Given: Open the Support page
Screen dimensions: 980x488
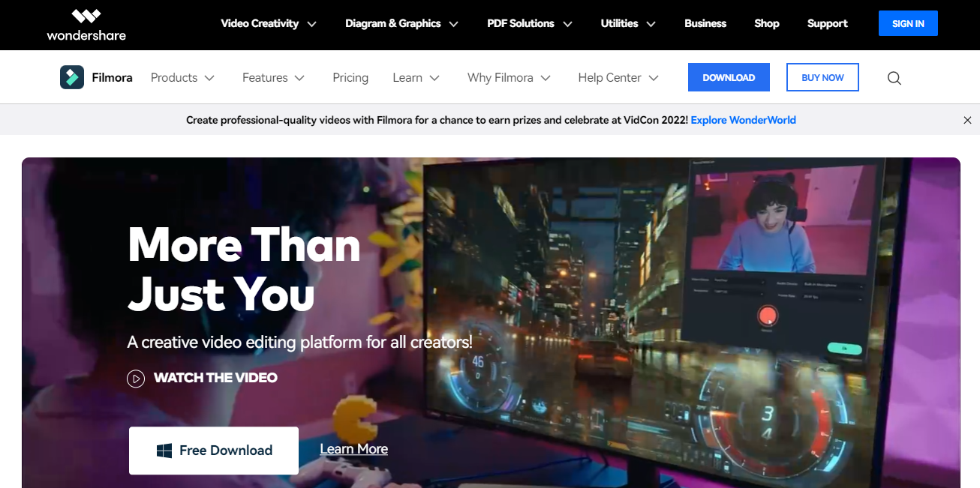Looking at the screenshot, I should pyautogui.click(x=828, y=23).
